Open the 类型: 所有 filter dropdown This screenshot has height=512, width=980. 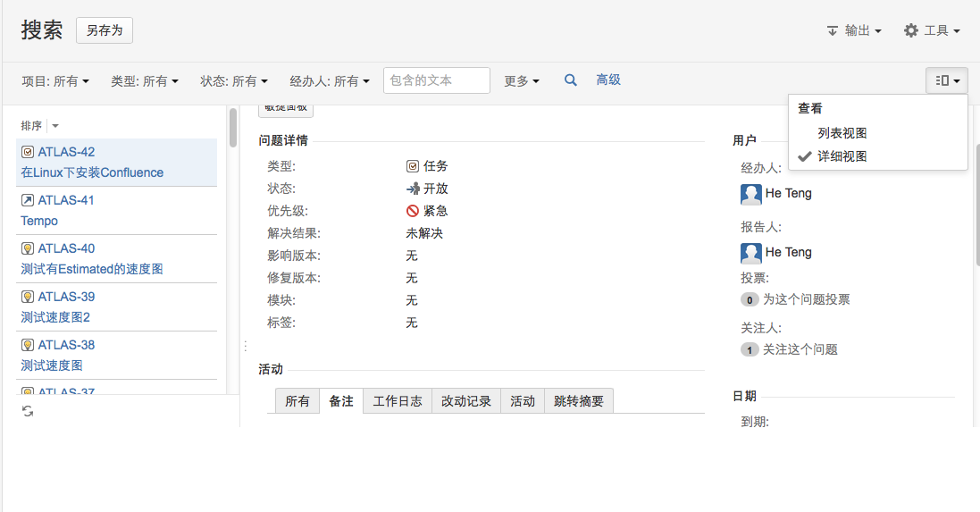(x=145, y=81)
